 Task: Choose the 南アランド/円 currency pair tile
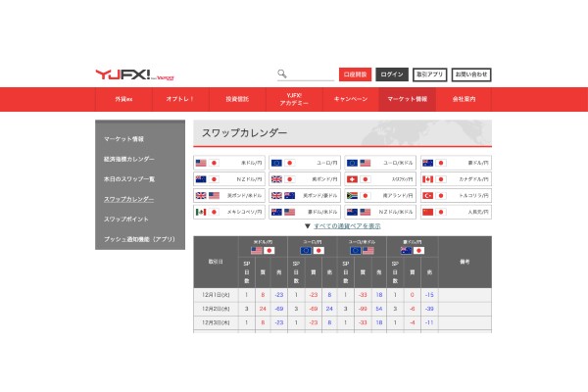(380, 195)
